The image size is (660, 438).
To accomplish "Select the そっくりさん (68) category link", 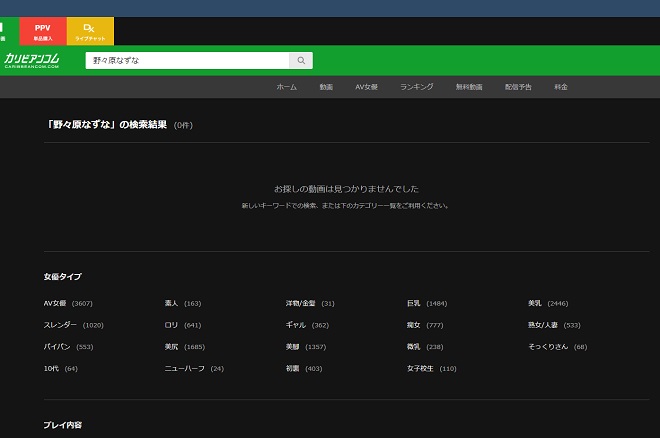I will [x=558, y=347].
